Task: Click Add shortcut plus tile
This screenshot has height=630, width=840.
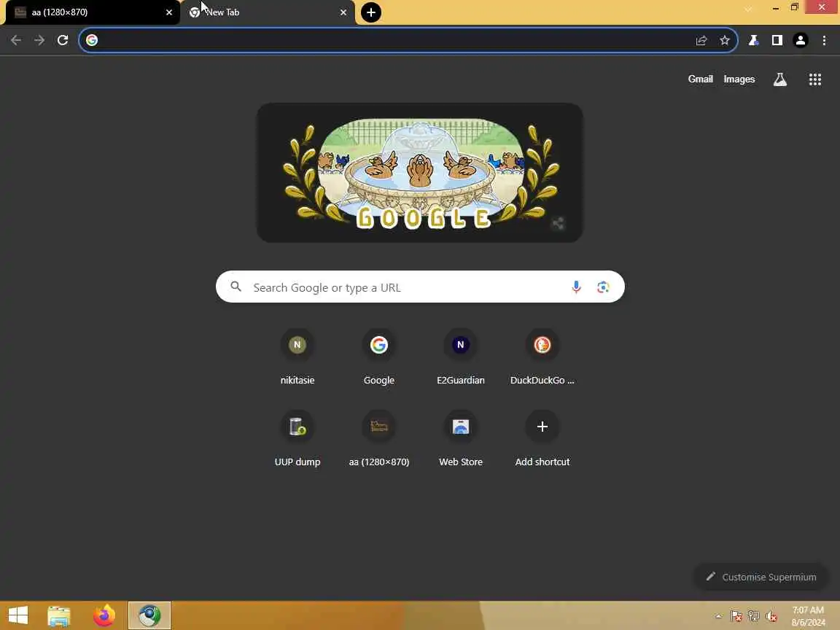Action: (x=542, y=439)
